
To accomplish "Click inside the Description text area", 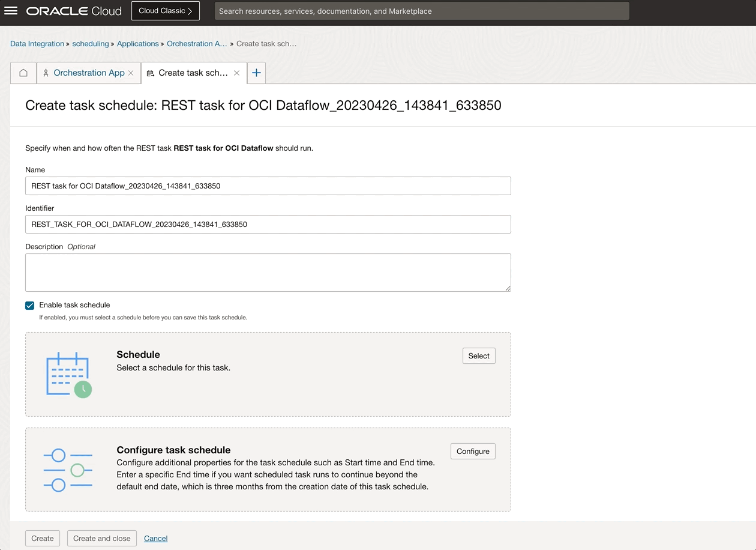I will [x=268, y=270].
